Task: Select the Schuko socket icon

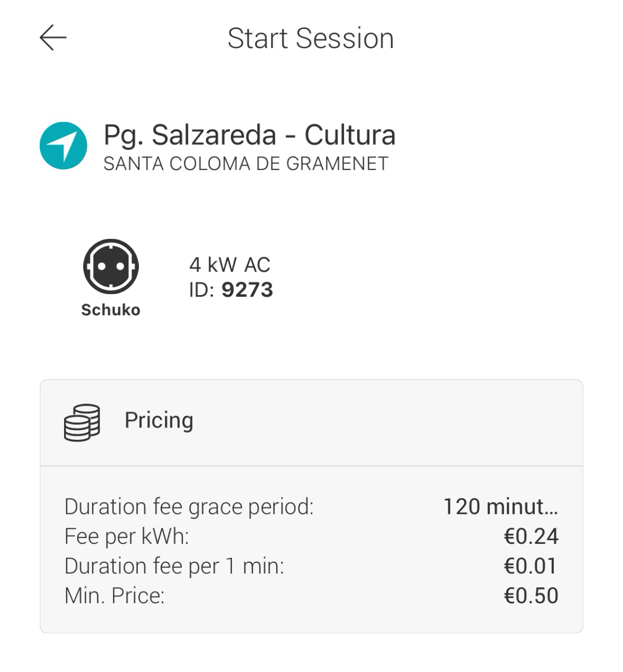Action: (111, 266)
